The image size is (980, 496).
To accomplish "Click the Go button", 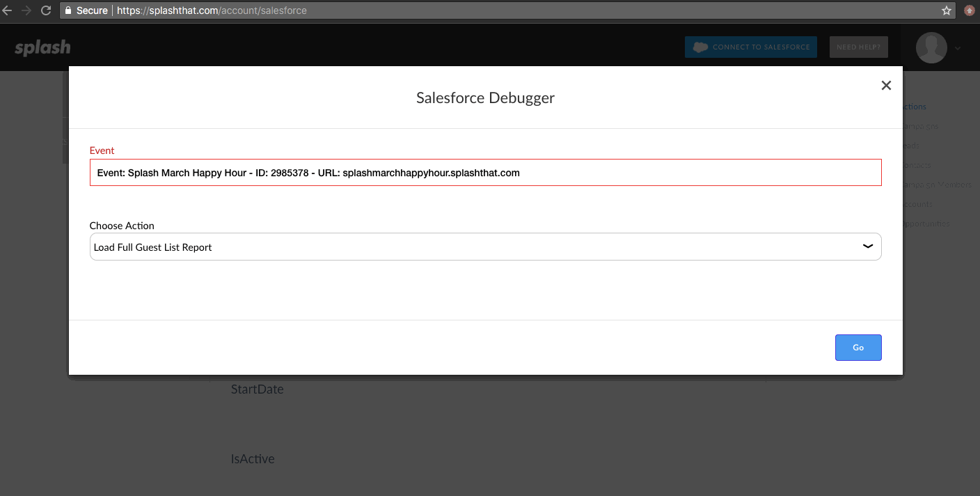I will (858, 348).
